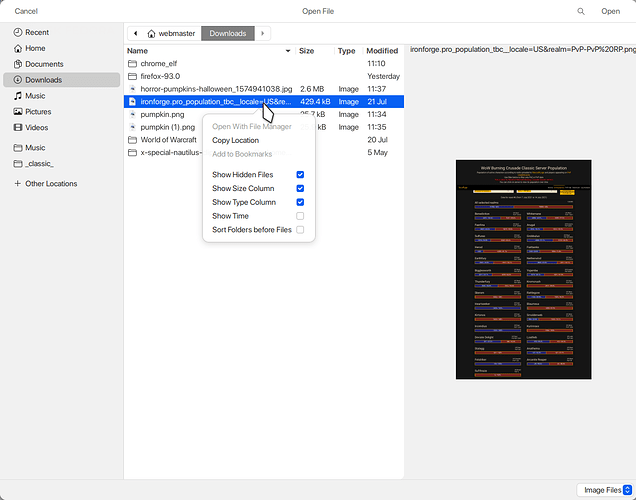
Task: Click Sort Folders before Files menu label
Action: pyautogui.click(x=251, y=230)
